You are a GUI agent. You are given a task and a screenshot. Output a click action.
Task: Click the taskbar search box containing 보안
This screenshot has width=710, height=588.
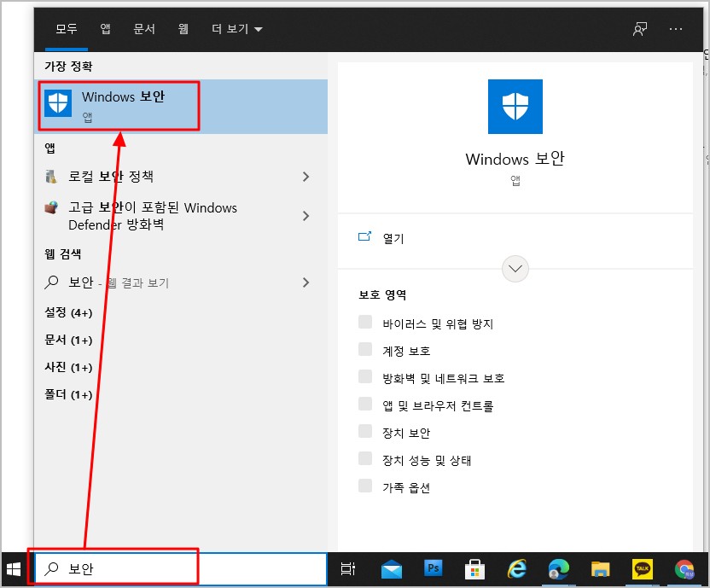[181, 568]
